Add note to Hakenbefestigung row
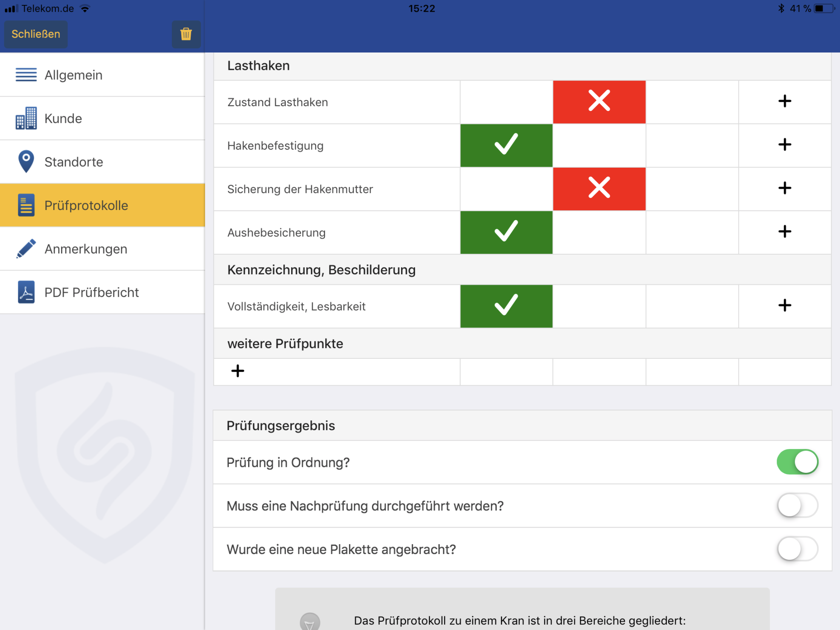The image size is (840, 630). click(784, 145)
